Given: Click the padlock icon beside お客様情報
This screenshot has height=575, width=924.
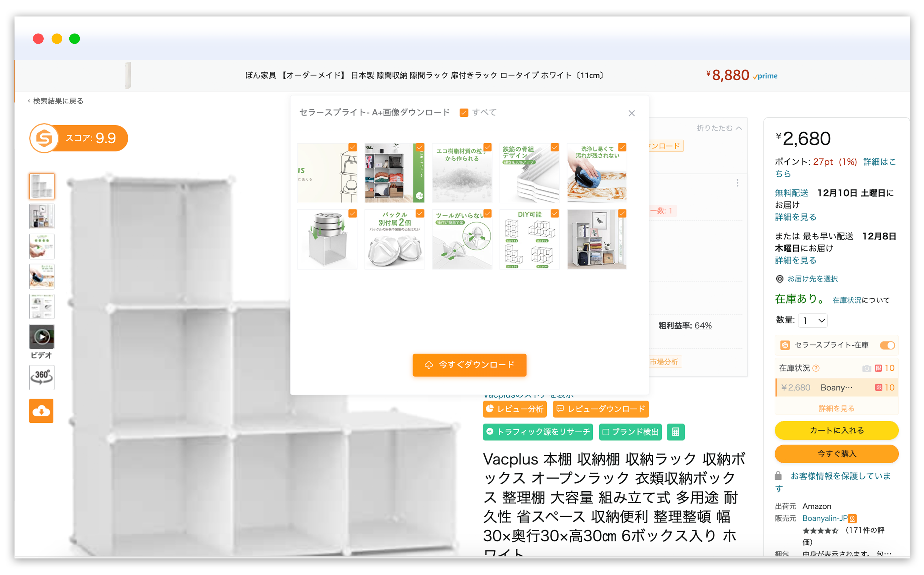Looking at the screenshot, I should [778, 476].
